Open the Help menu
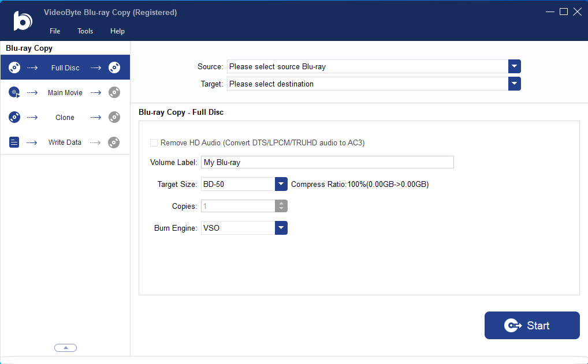The width and height of the screenshot is (588, 364). point(117,31)
